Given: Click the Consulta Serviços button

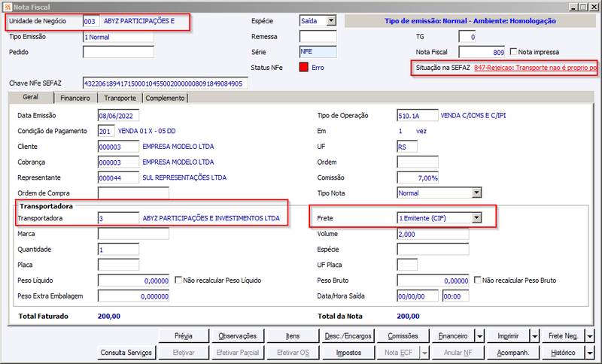Looking at the screenshot, I should [126, 353].
